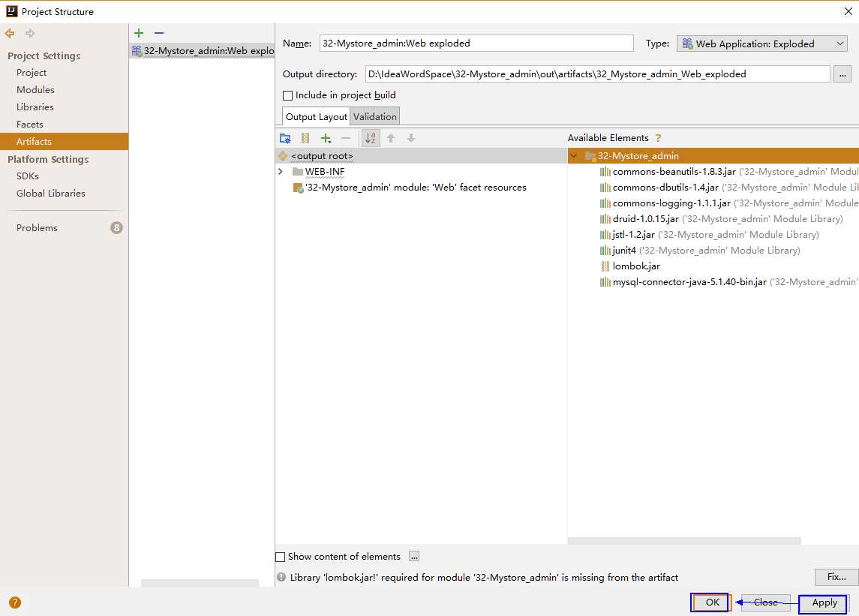The width and height of the screenshot is (859, 616).
Task: Select 32-Mystore_admin:Web exploded artifact in list
Action: 202,50
